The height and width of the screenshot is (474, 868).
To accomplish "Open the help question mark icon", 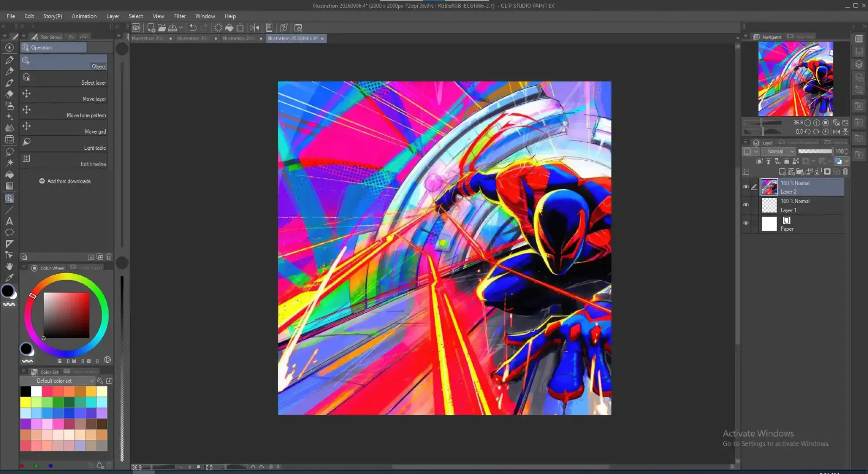I will tap(283, 27).
